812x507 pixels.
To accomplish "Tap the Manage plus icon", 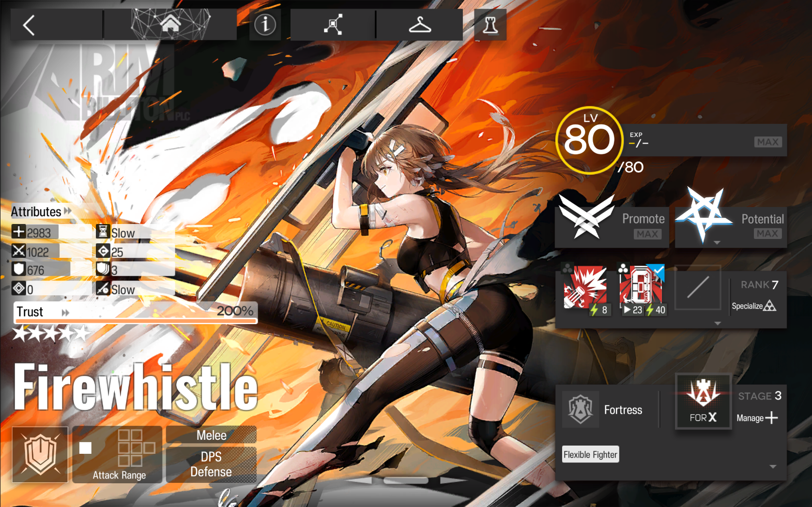I will pyautogui.click(x=772, y=418).
